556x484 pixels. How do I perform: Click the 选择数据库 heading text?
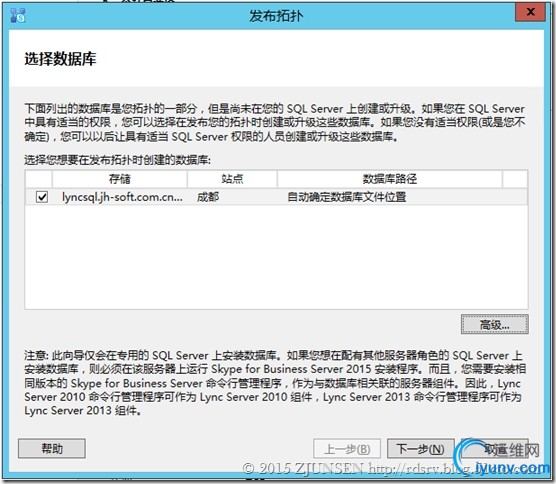tap(60, 59)
